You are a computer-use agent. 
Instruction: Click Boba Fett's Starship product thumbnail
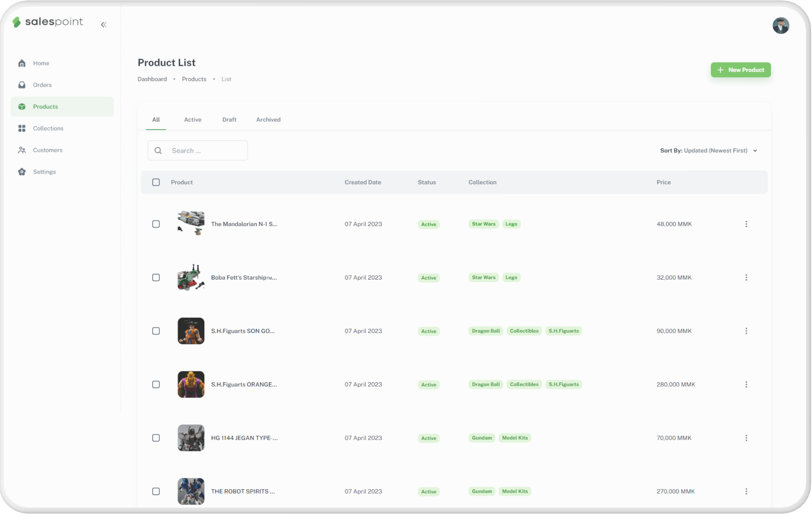coord(191,277)
